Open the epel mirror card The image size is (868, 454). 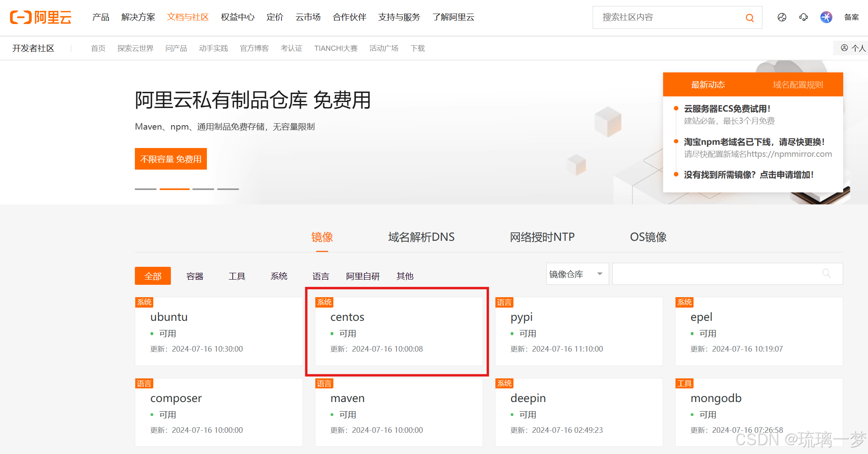tap(759, 331)
